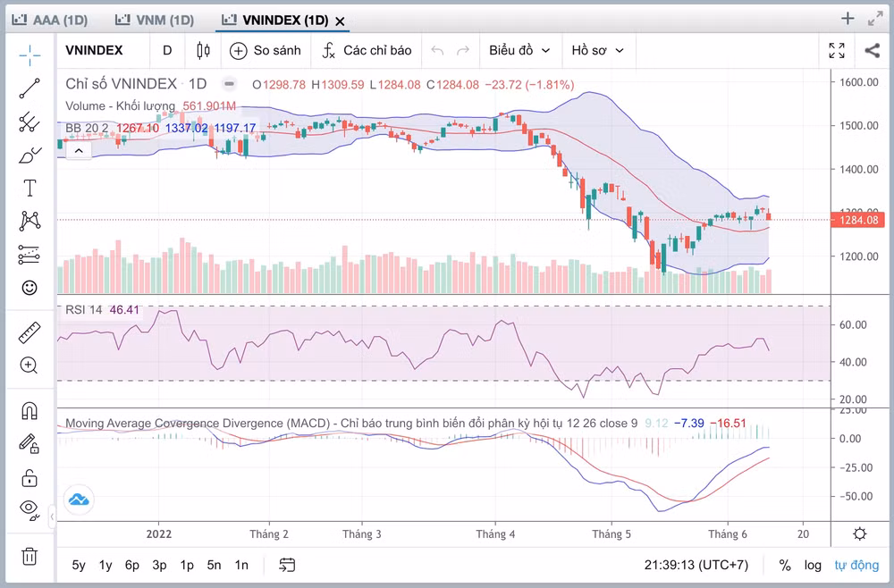This screenshot has width=894, height=588.
Task: Switch to the VNM (1D) tab
Action: [x=155, y=21]
